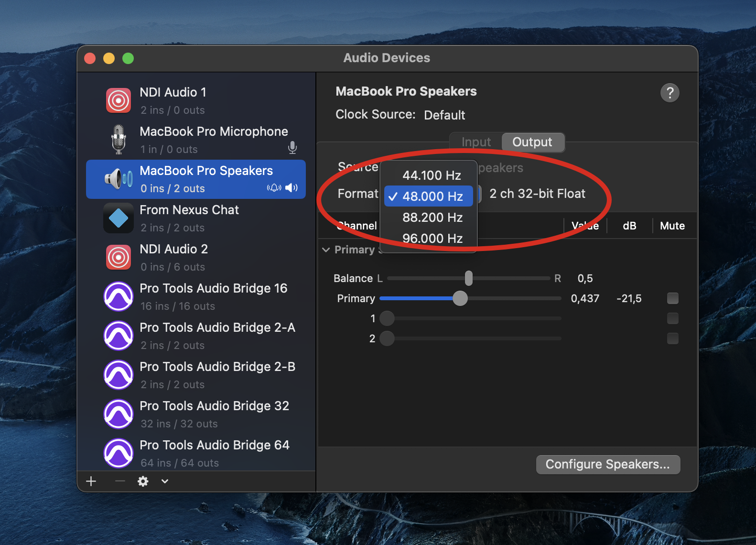Viewport: 756px width, 545px height.
Task: Mute the Primary output channel checkbox
Action: coord(672,298)
